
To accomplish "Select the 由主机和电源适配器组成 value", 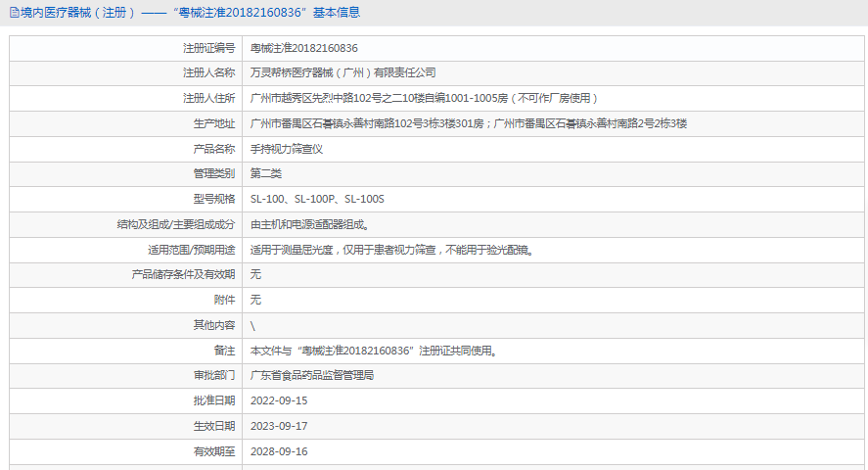I will click(x=310, y=225).
